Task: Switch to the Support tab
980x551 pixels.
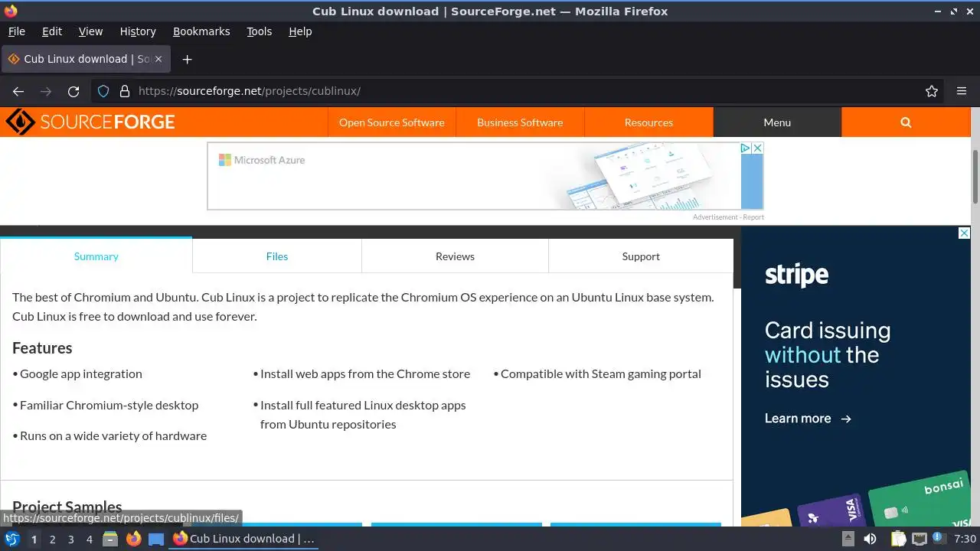Action: click(641, 256)
